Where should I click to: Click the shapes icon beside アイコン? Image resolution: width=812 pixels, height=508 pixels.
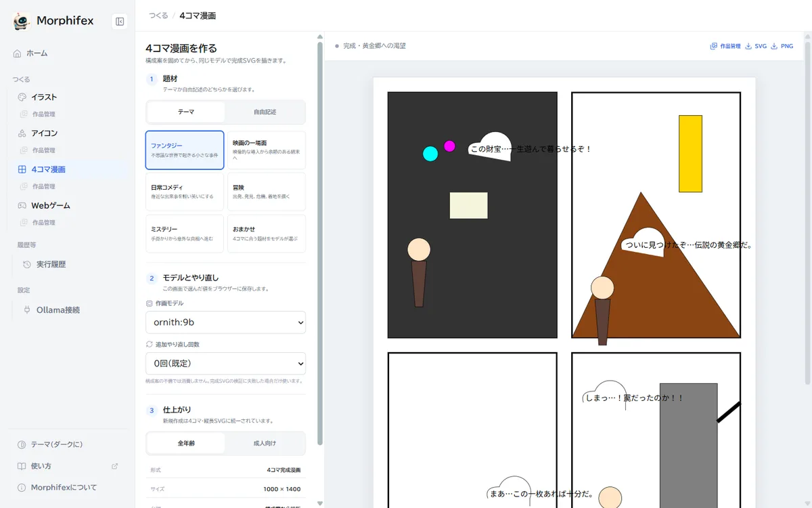22,133
